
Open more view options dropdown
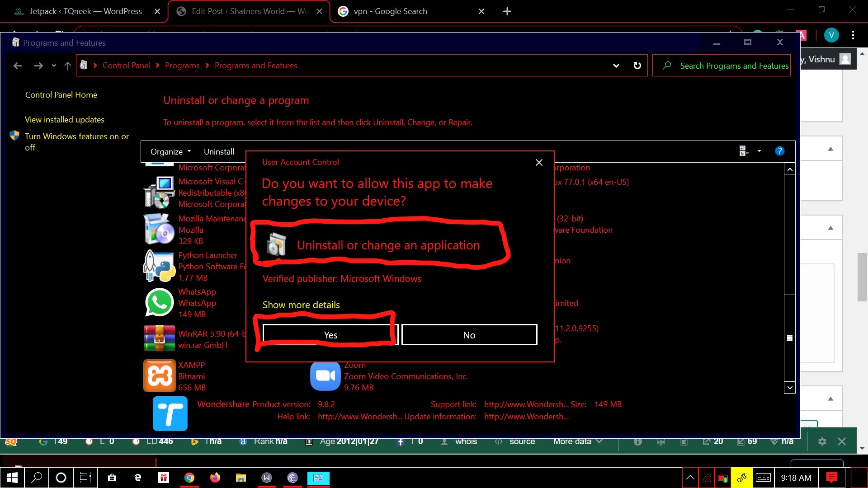[759, 151]
